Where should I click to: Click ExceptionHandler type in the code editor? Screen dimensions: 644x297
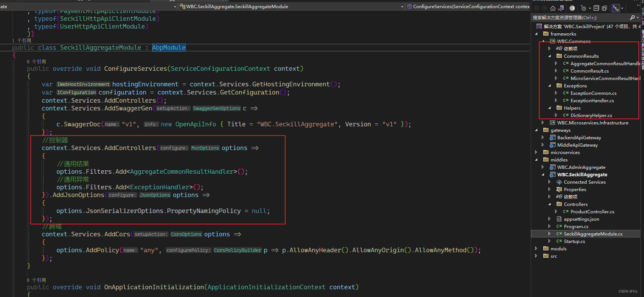160,187
